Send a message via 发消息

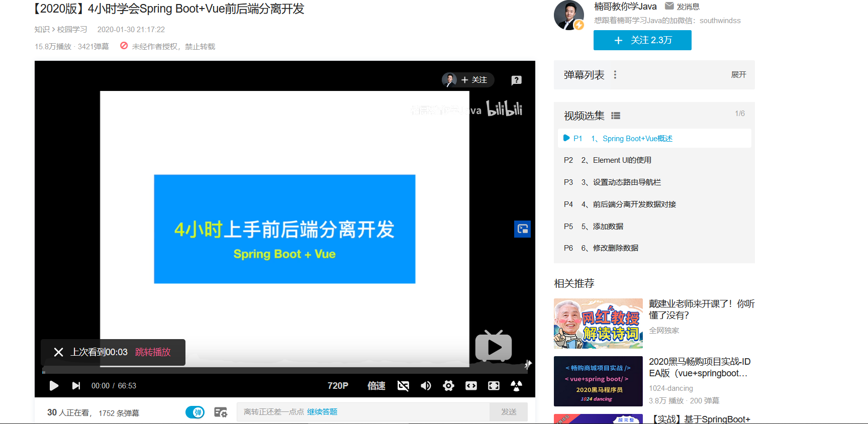[x=682, y=7]
